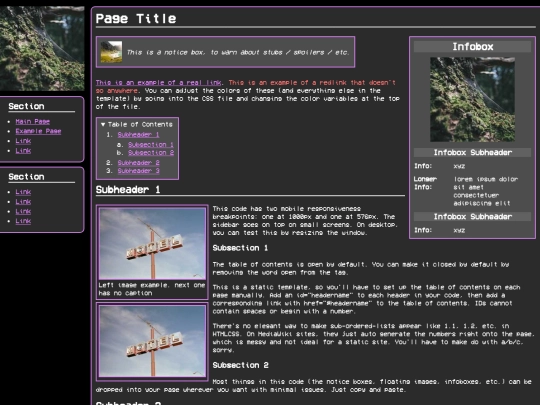Click the 'Table of Contents' label

tap(140, 124)
